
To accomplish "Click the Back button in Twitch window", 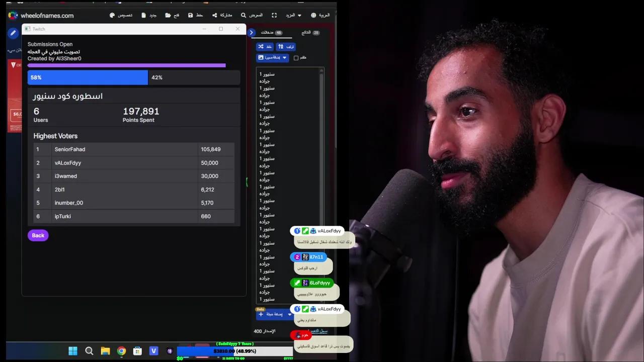I will [38, 235].
